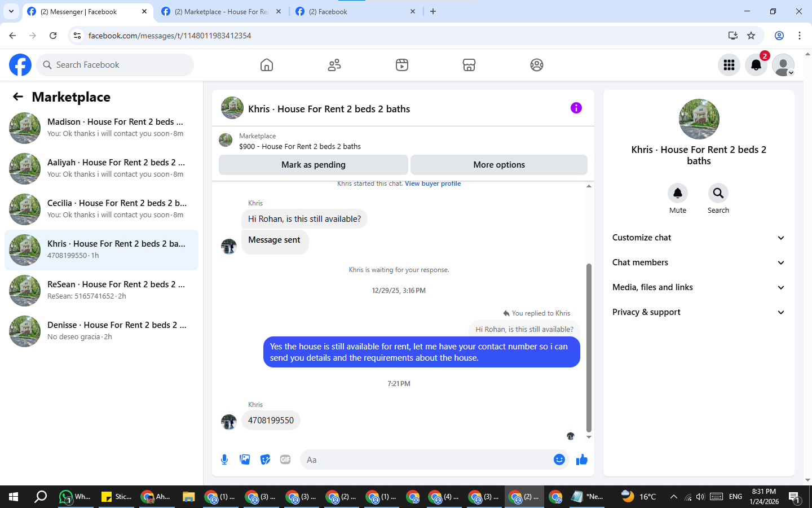
Task: Close the Marketplace - House For Rent tab
Action: [279, 11]
